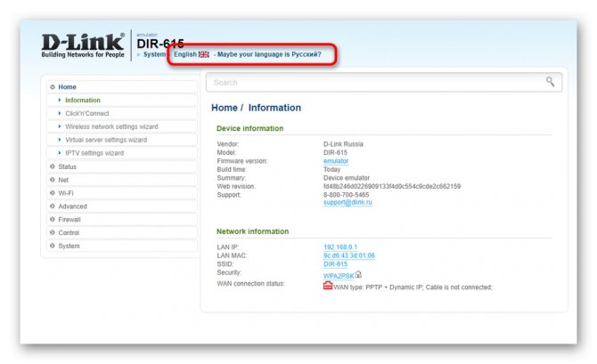Click the WPA2PSK security link
This screenshot has height=364, width=597.
coord(339,276)
